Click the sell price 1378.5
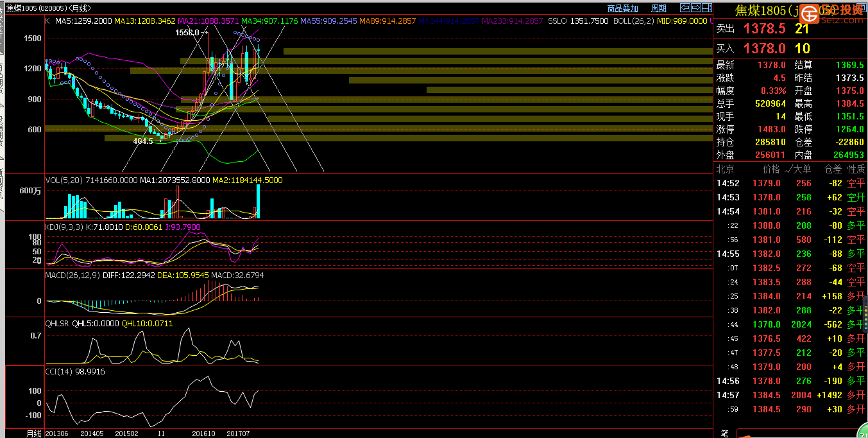The height and width of the screenshot is (438, 868). point(764,29)
